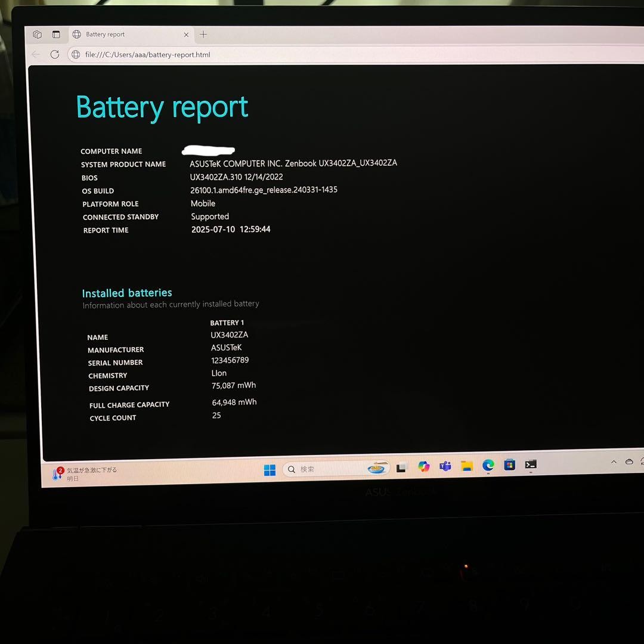644x644 pixels.
Task: Select the Battery report browser tab
Action: 130,35
